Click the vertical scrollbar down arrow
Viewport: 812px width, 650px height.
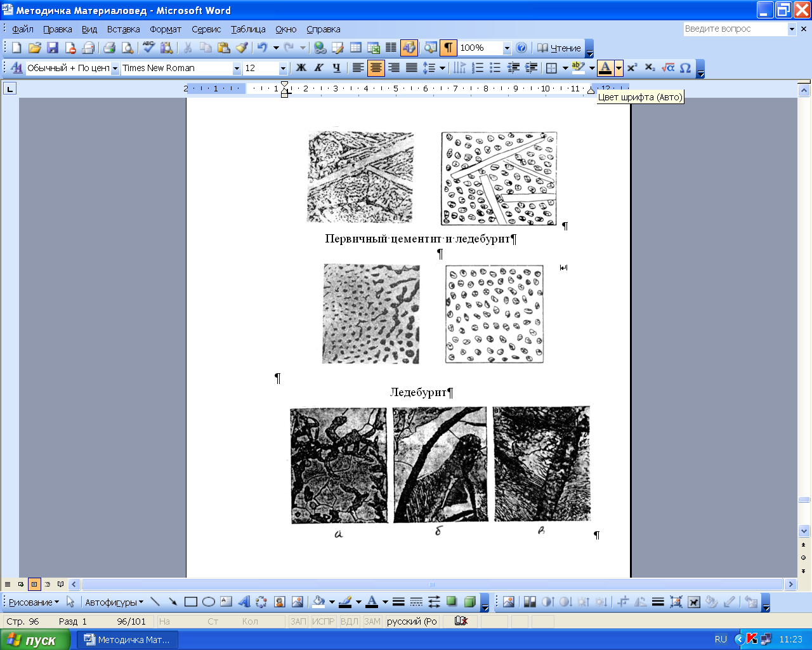pyautogui.click(x=804, y=531)
